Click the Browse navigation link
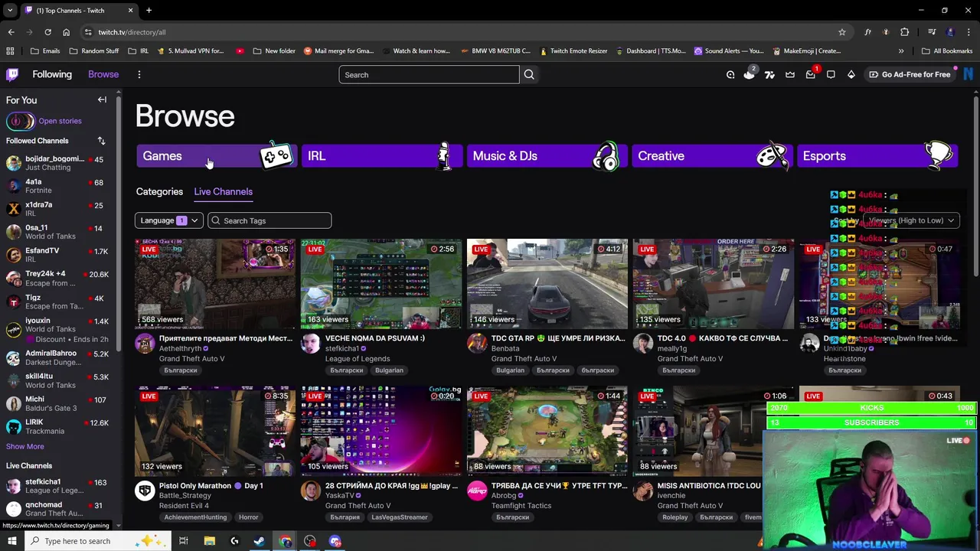The height and width of the screenshot is (551, 980). pyautogui.click(x=103, y=74)
